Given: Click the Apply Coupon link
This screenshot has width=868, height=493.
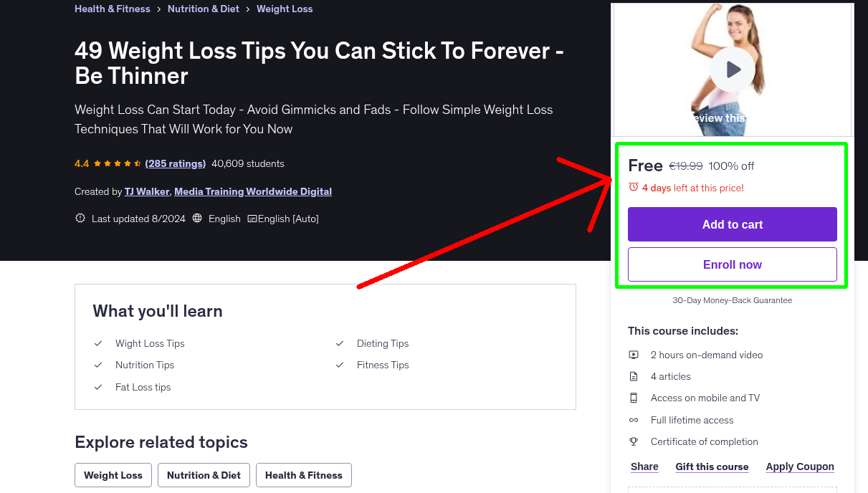Looking at the screenshot, I should coord(800,466).
